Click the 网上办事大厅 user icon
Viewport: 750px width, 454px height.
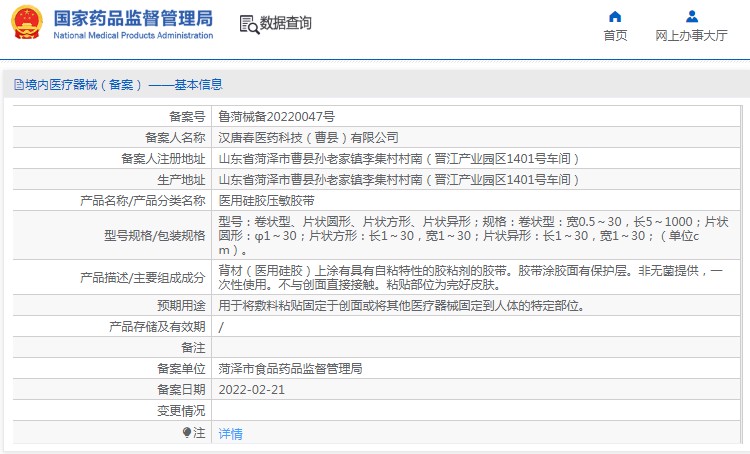pyautogui.click(x=692, y=17)
